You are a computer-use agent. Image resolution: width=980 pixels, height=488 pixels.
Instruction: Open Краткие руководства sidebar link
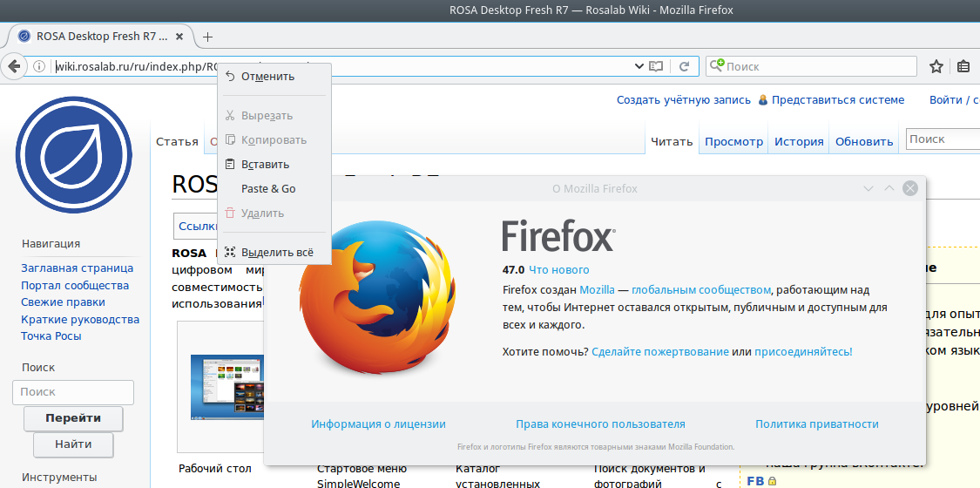pyautogui.click(x=80, y=319)
